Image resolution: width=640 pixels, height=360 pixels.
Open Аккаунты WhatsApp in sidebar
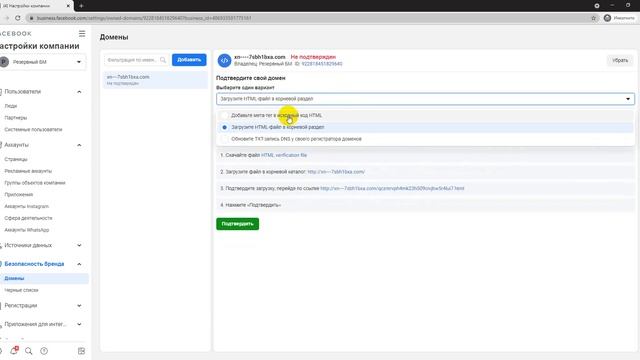coord(27,230)
